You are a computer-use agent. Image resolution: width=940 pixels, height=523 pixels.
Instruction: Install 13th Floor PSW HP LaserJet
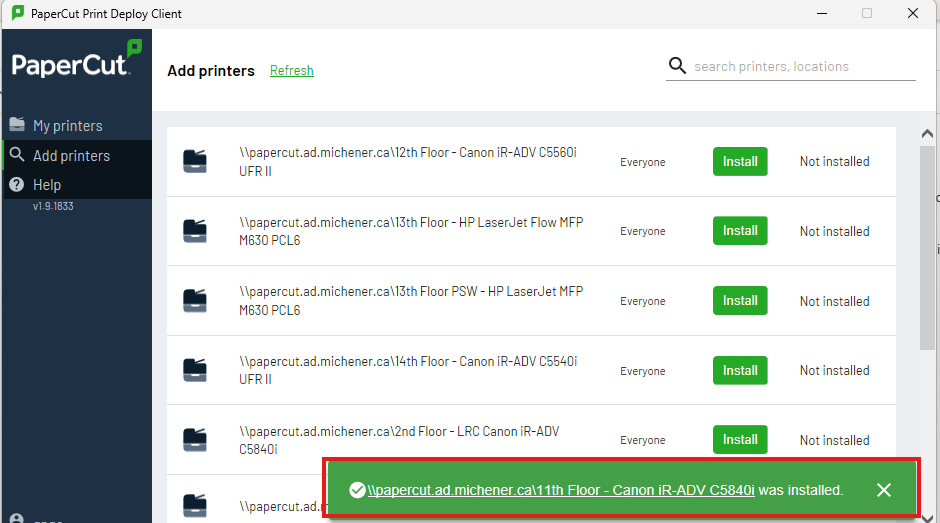740,300
